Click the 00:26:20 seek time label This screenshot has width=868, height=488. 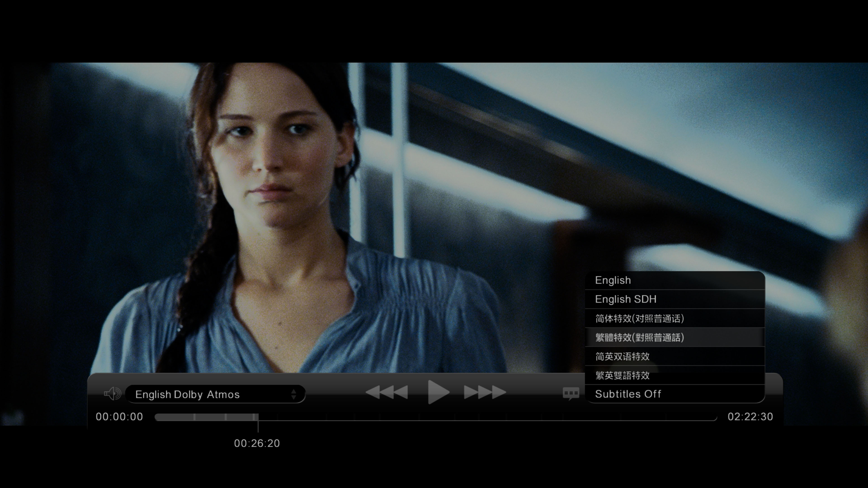pos(257,443)
